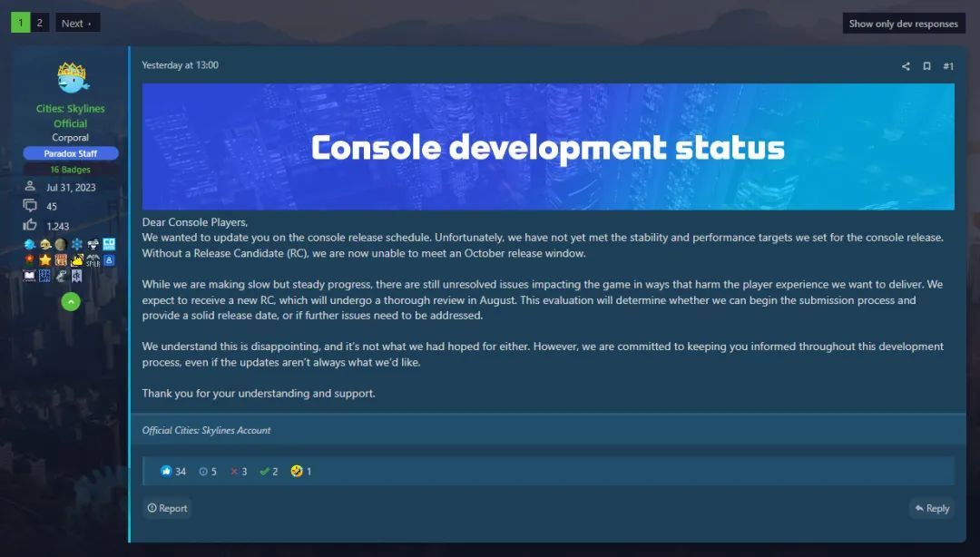Click the 45 messages count
The height and width of the screenshot is (557, 980).
52,206
